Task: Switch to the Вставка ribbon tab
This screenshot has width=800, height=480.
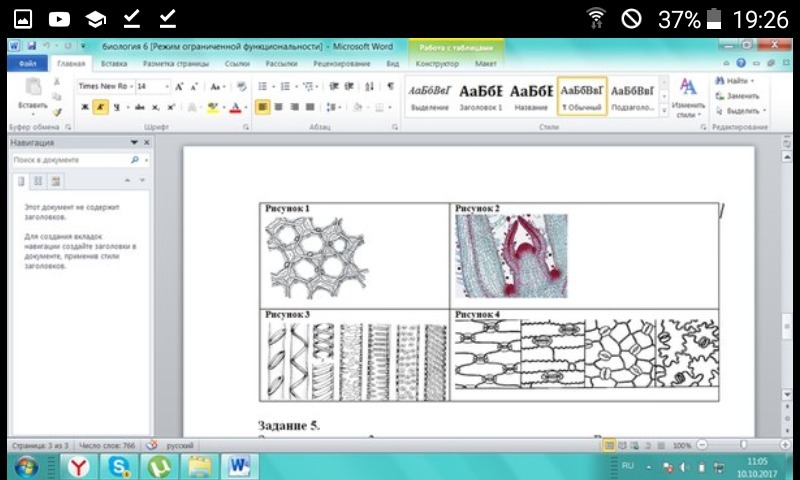Action: click(x=114, y=63)
